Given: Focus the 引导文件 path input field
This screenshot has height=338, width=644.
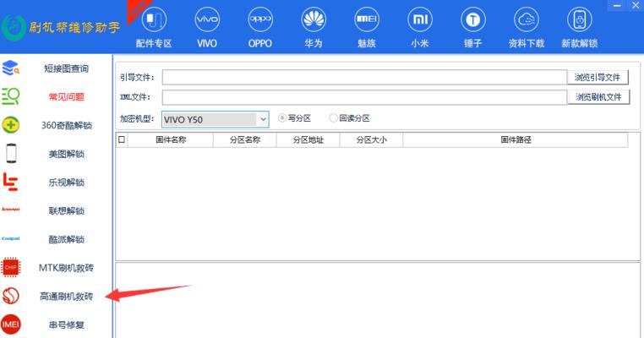Looking at the screenshot, I should 364,77.
